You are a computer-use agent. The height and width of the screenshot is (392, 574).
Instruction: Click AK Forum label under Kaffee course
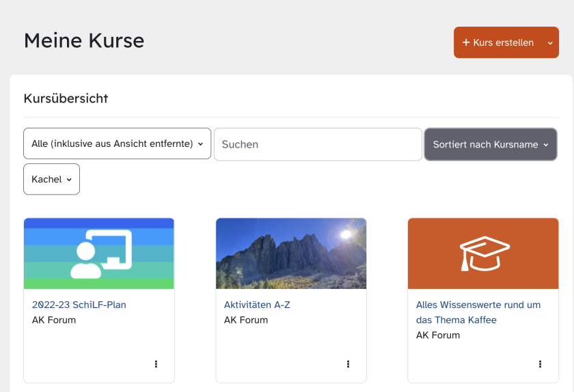click(x=438, y=335)
